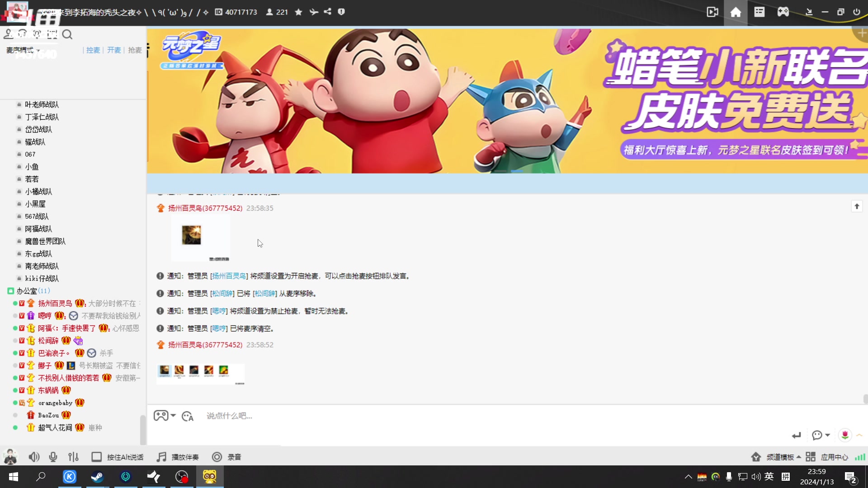This screenshot has width=868, height=488.
Task: Open the 录音 recording tool
Action: pyautogui.click(x=226, y=457)
